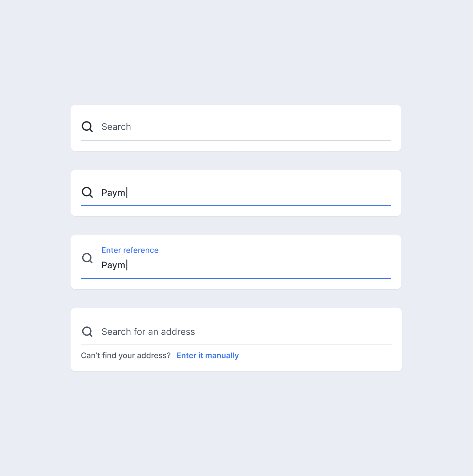Focus the empty "Search" input field

(x=116, y=127)
